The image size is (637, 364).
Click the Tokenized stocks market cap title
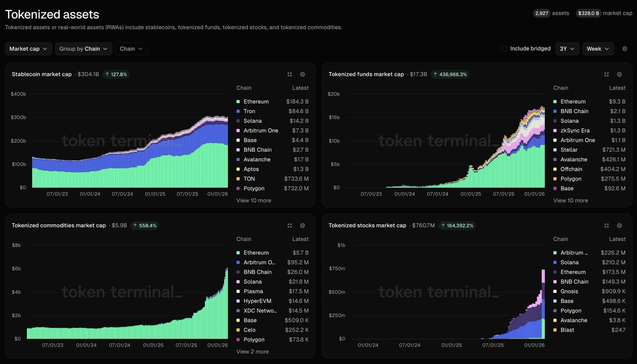[x=367, y=226]
